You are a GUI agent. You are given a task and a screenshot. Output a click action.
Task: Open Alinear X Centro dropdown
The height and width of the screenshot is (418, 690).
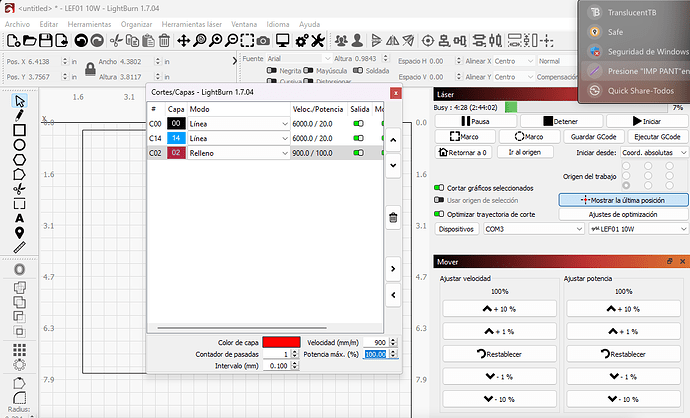click(x=514, y=61)
